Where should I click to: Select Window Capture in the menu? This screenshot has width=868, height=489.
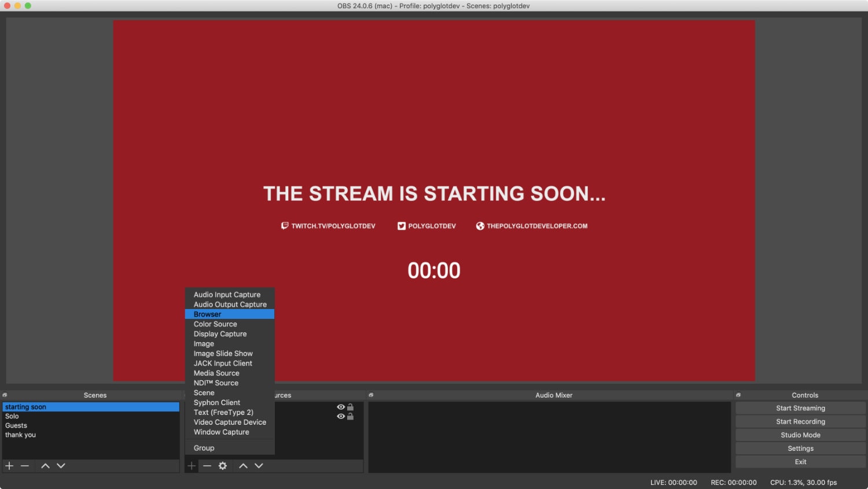point(230,432)
